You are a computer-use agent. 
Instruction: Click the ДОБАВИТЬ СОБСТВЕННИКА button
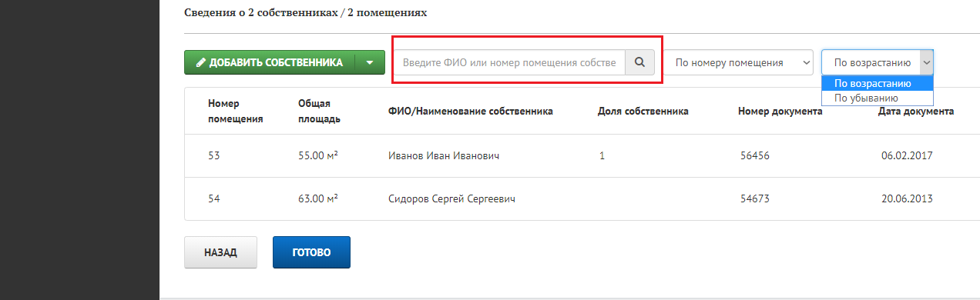point(269,62)
